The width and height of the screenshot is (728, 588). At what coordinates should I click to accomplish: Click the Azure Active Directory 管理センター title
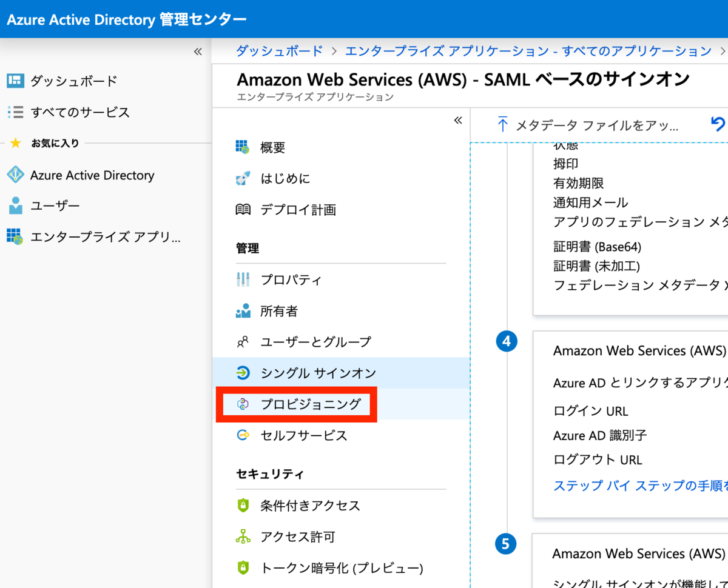coord(127,19)
